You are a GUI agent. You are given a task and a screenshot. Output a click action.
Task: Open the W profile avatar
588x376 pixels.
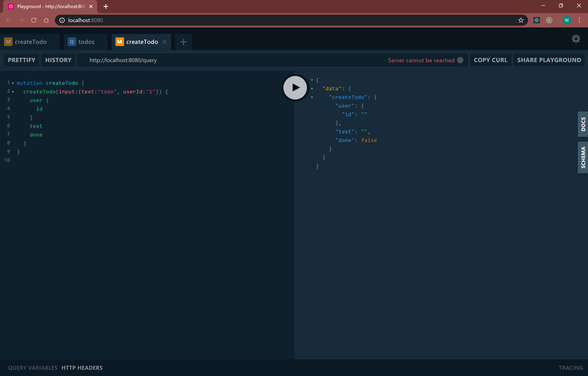pos(567,20)
